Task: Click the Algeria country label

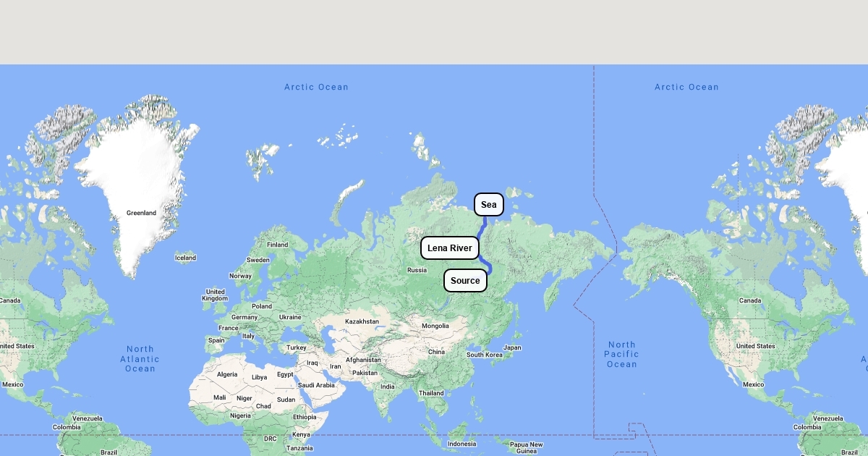Action: coord(227,374)
